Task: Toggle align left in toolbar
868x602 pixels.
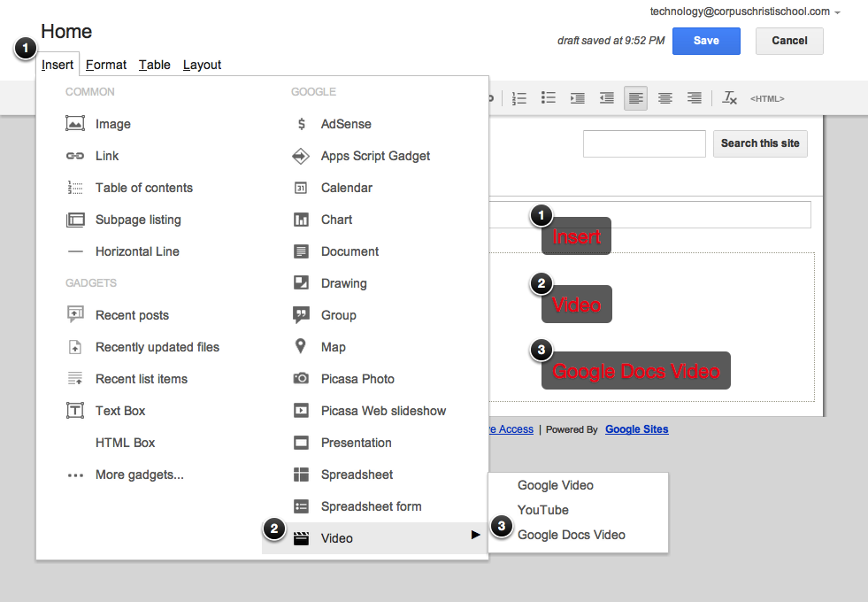Action: tap(635, 98)
